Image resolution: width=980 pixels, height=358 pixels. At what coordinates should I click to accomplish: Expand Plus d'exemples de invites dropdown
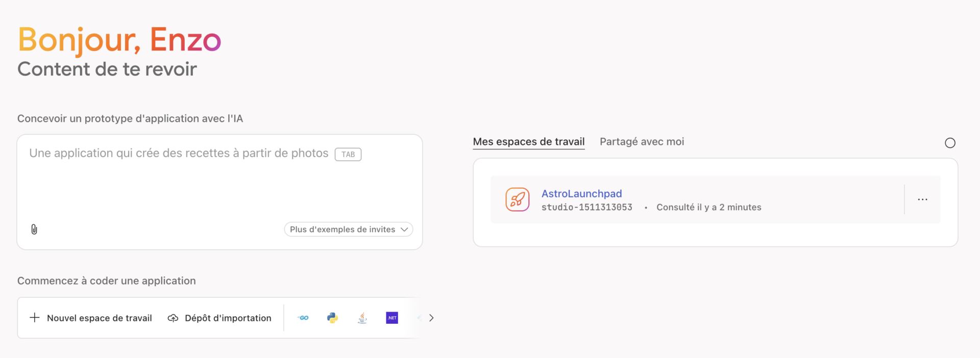[x=349, y=229]
